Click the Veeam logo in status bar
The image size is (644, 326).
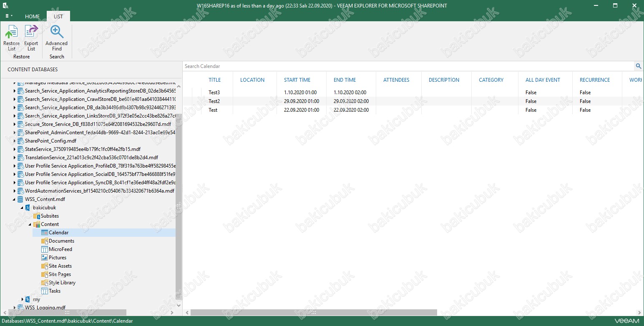click(x=627, y=321)
